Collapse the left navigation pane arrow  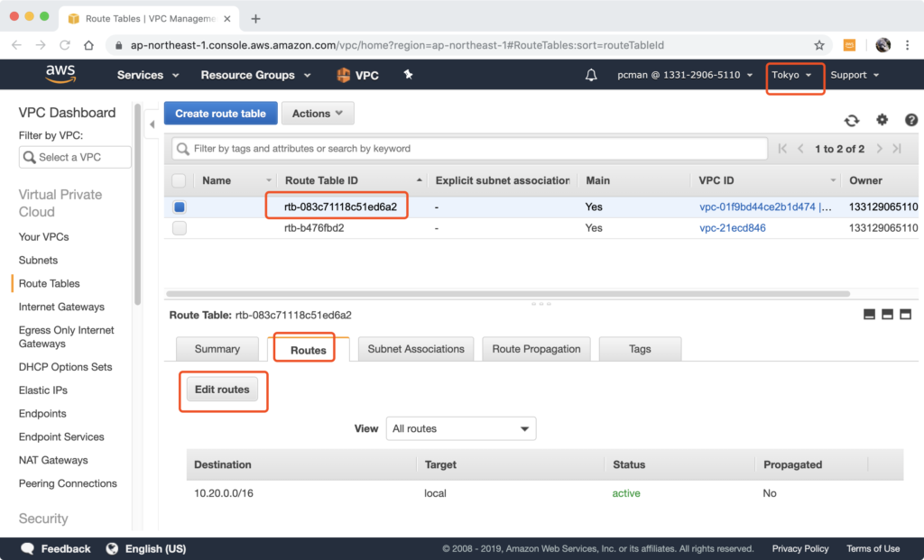(x=152, y=124)
